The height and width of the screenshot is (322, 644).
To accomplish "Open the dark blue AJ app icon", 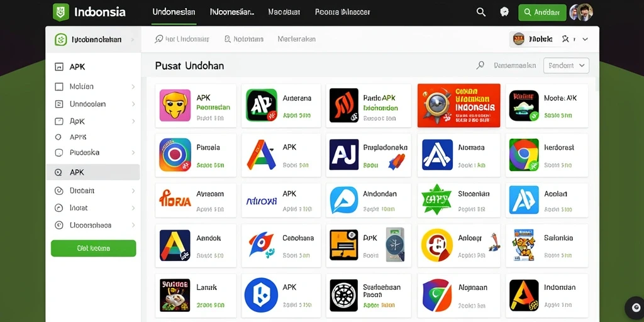I will point(344,155).
